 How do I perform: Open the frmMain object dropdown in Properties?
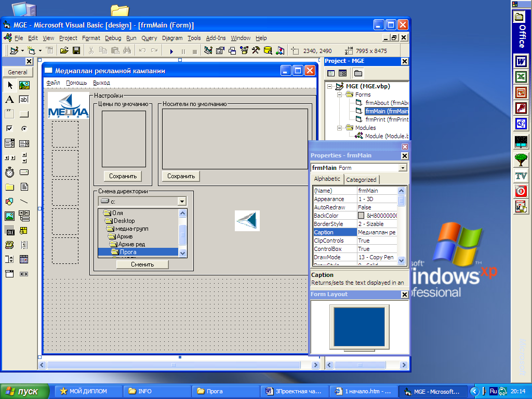click(403, 168)
